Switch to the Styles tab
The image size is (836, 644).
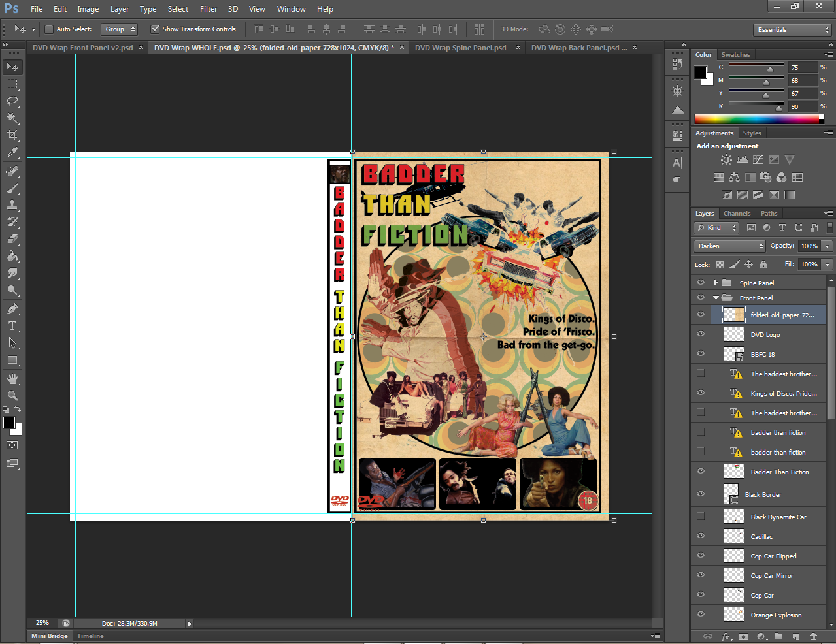coord(752,133)
